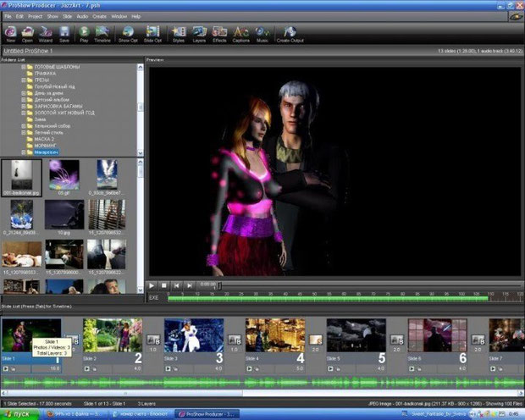Screen dimensions: 525x420
Task: Open the Styles tool
Action: tap(179, 34)
